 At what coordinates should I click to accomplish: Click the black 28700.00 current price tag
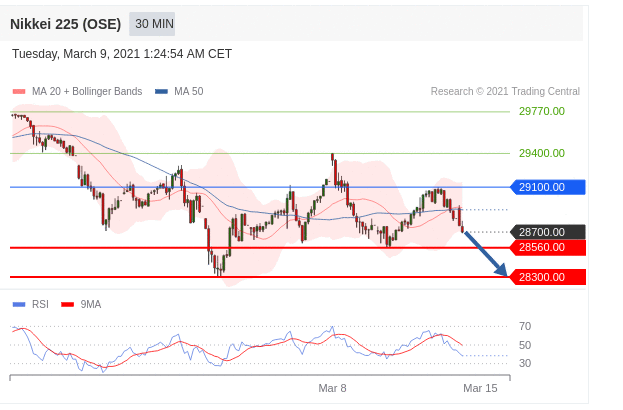point(548,232)
